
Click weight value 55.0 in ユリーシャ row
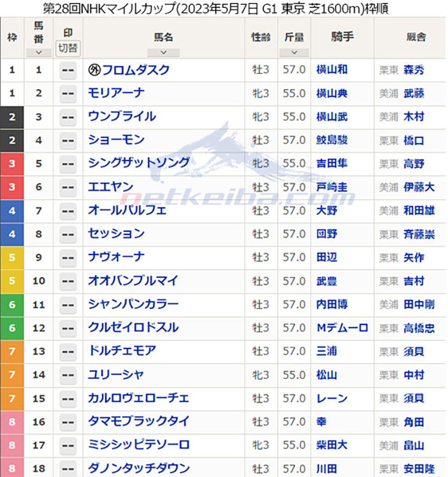point(294,375)
